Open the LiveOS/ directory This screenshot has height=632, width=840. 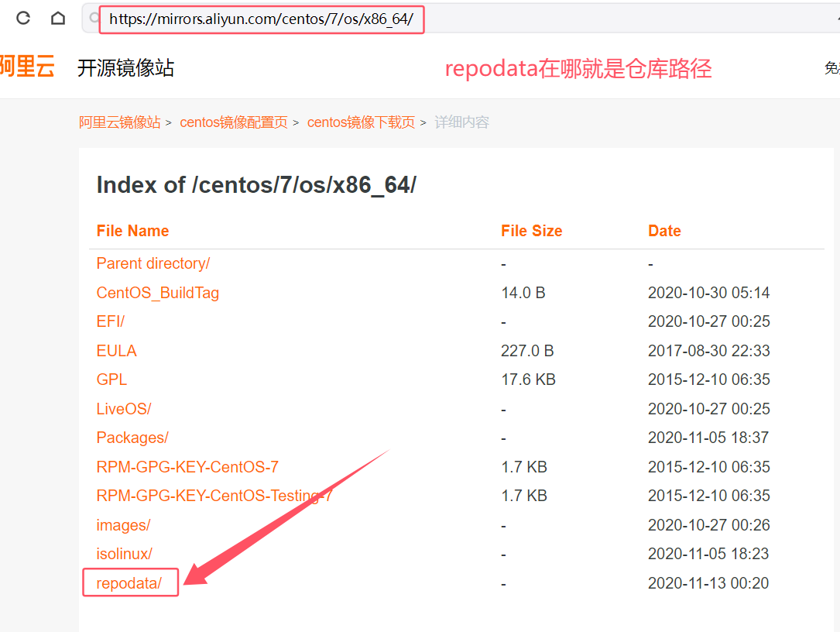[x=124, y=408]
